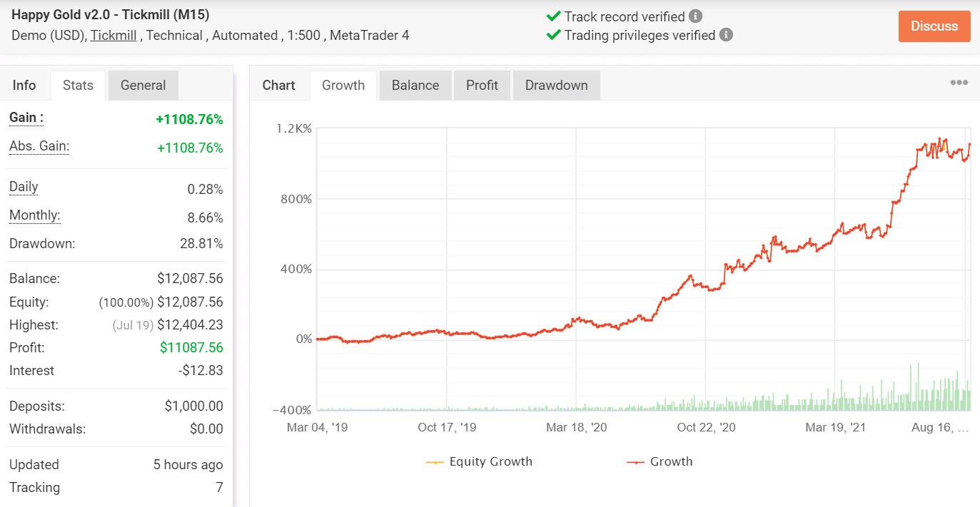Click the info icon beside Track record verified

point(695,16)
